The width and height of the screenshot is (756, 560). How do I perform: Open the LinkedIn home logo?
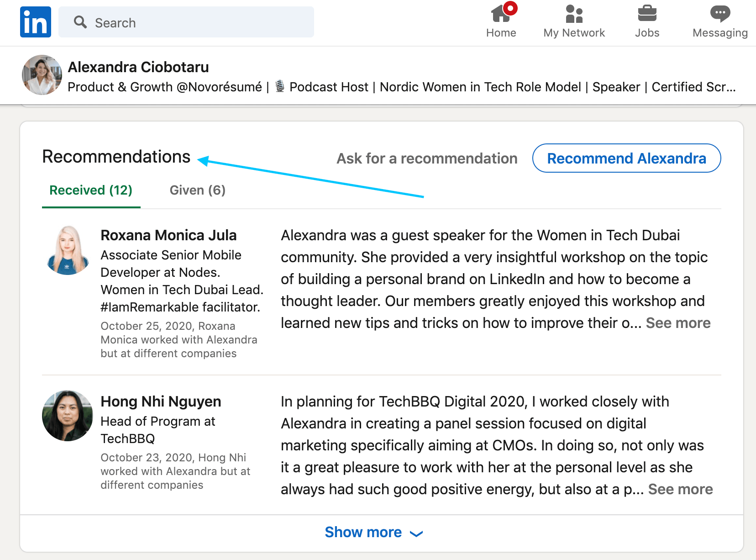click(35, 21)
